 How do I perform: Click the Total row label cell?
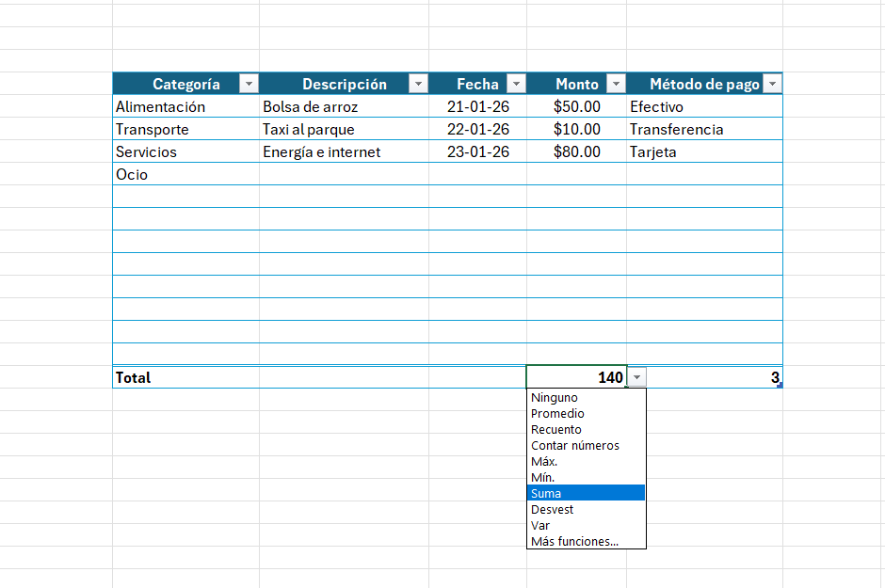click(185, 378)
